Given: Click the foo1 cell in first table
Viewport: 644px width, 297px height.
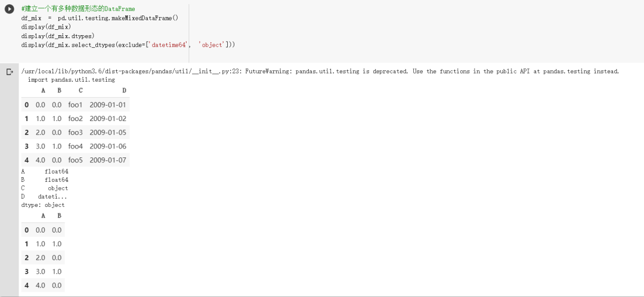Looking at the screenshot, I should 75,104.
